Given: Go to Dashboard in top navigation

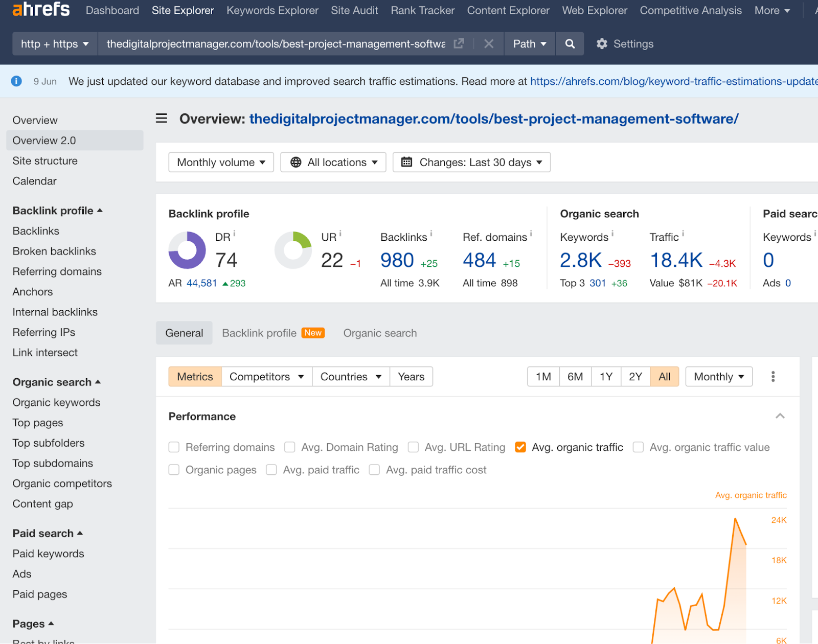Looking at the screenshot, I should [x=112, y=10].
